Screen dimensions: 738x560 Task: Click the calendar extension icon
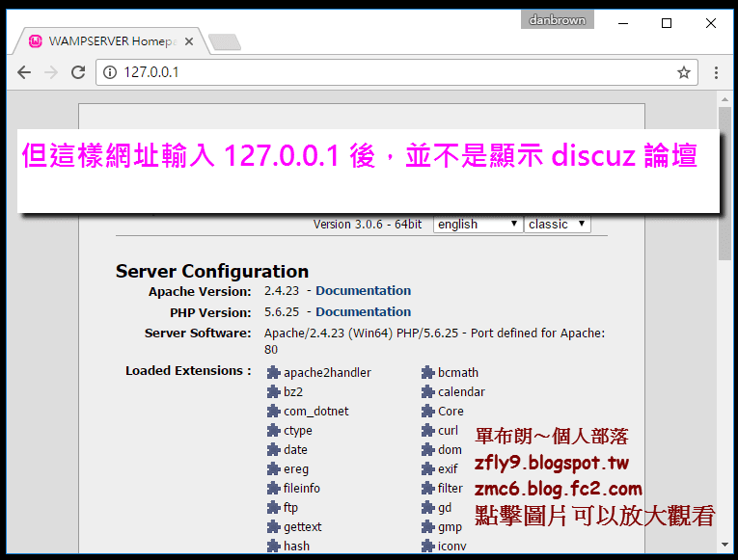[427, 392]
